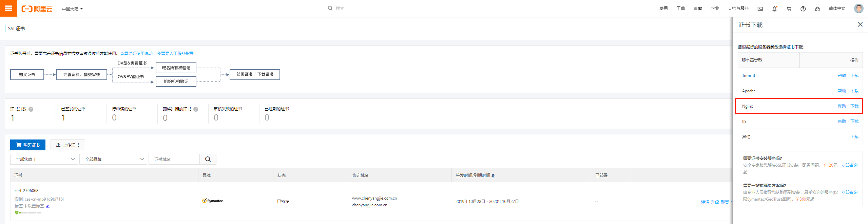The width and height of the screenshot is (868, 224).
Task: Click the blue 购买证书 button
Action: coord(28,145)
